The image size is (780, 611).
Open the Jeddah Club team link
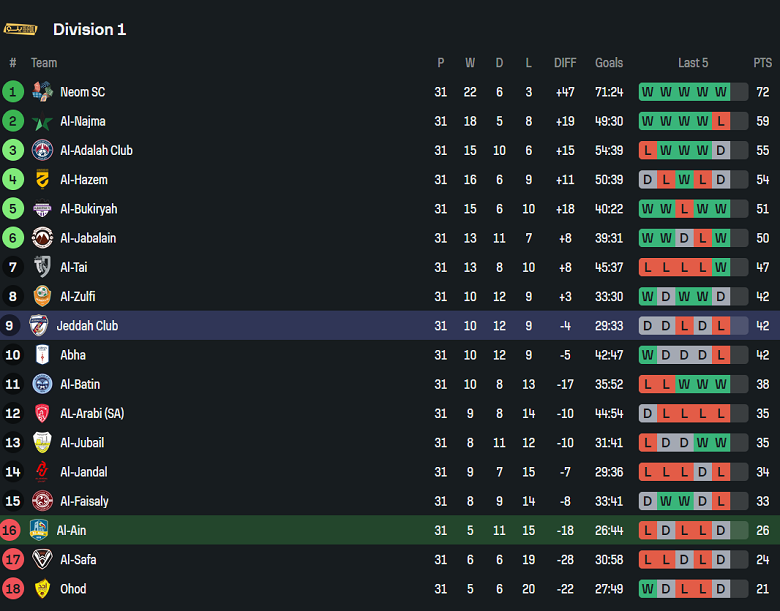(x=87, y=326)
